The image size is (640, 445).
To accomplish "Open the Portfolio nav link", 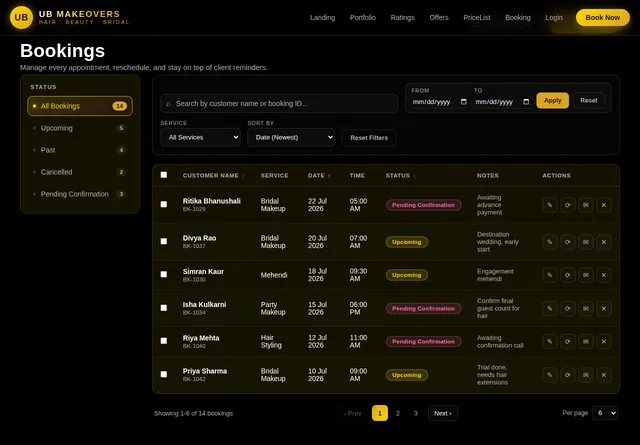I will (363, 18).
